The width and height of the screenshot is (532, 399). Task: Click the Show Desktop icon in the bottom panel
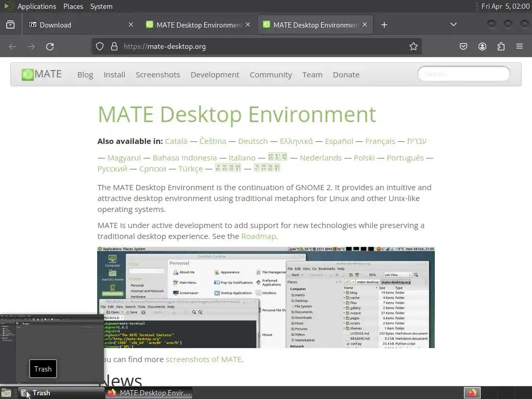[6, 393]
